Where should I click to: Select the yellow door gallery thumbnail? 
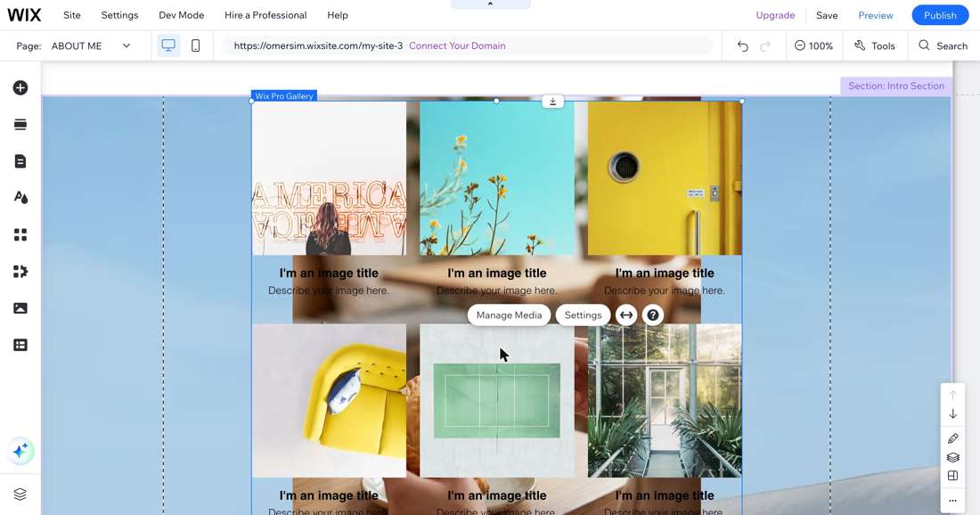pos(665,178)
